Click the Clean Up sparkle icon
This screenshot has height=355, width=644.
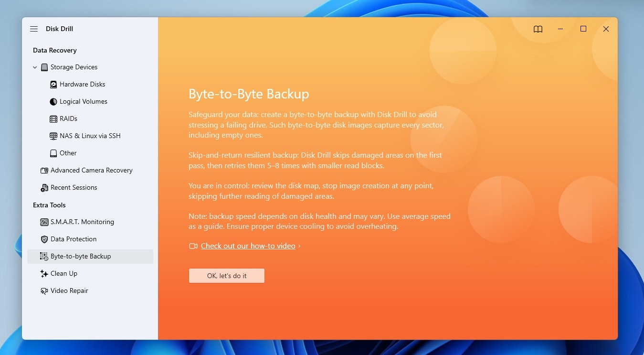44,274
